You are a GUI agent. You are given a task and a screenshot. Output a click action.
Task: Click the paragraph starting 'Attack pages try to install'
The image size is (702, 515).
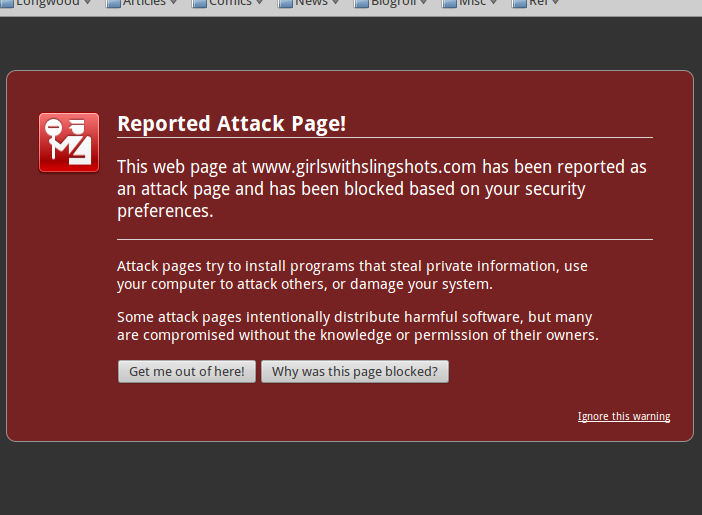(352, 275)
